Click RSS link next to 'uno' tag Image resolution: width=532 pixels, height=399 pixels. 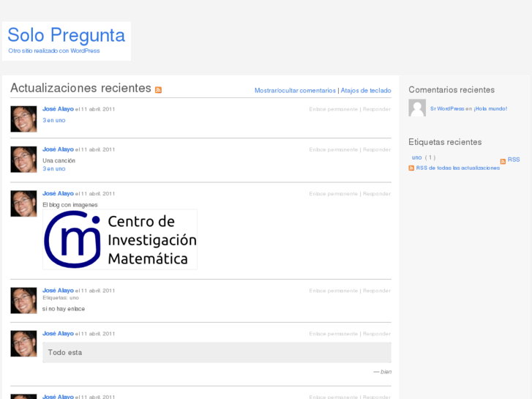[513, 160]
